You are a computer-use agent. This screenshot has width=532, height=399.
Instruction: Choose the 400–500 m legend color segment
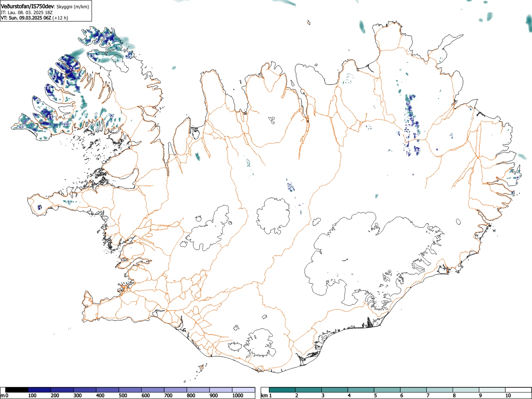(108, 390)
